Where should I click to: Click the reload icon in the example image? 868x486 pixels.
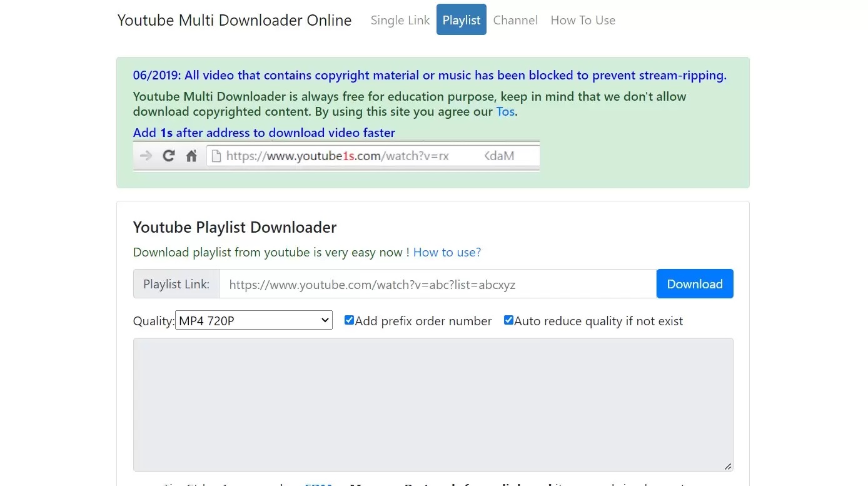click(x=168, y=156)
